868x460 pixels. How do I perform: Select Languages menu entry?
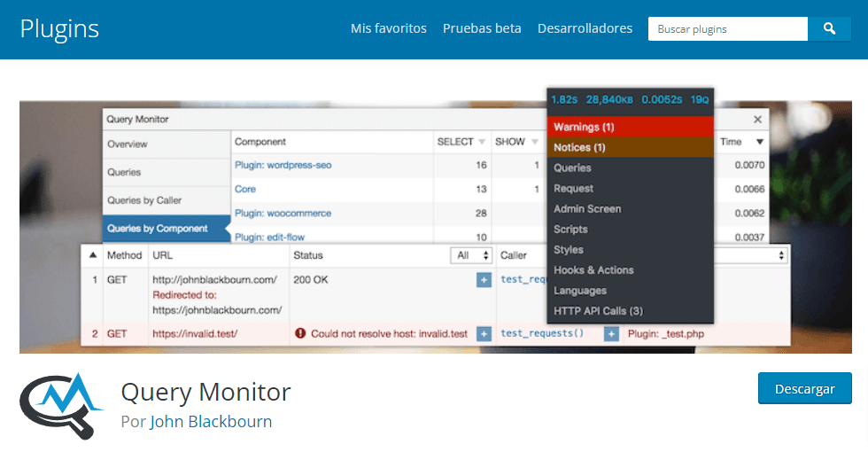[x=580, y=291]
